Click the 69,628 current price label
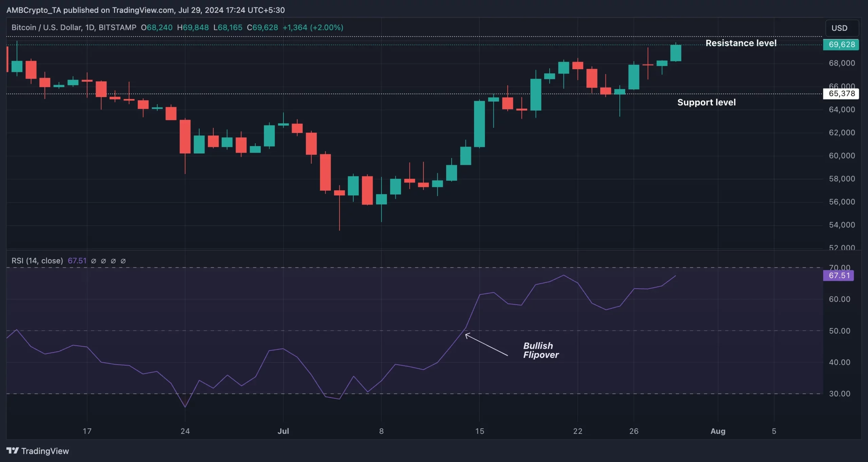868x462 pixels. click(x=841, y=44)
